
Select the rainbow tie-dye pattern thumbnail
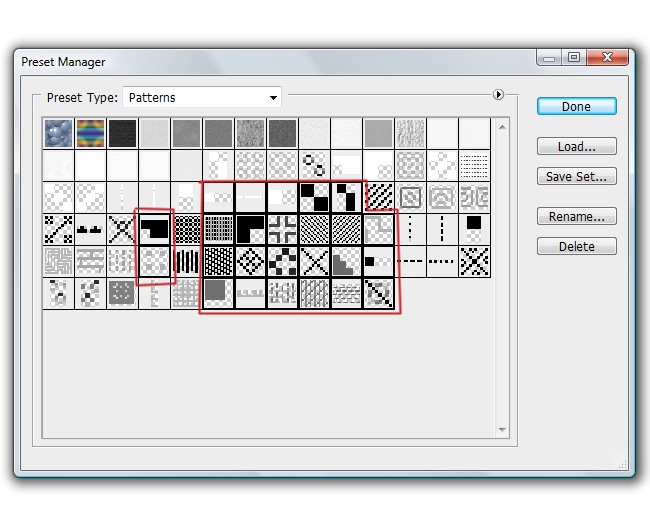tap(90, 133)
